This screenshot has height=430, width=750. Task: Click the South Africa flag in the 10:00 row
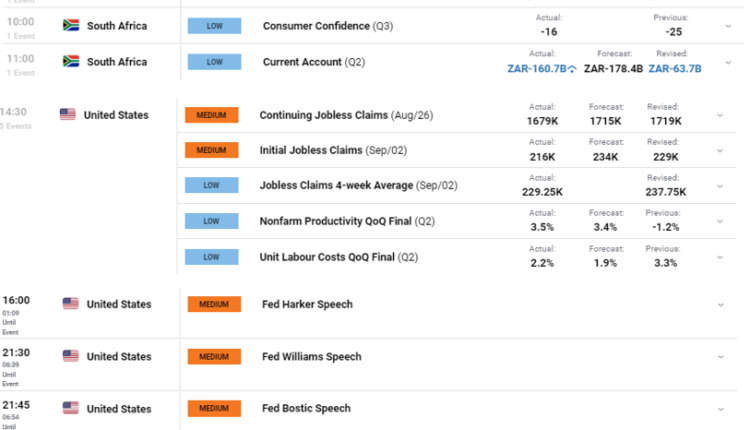[x=71, y=25]
